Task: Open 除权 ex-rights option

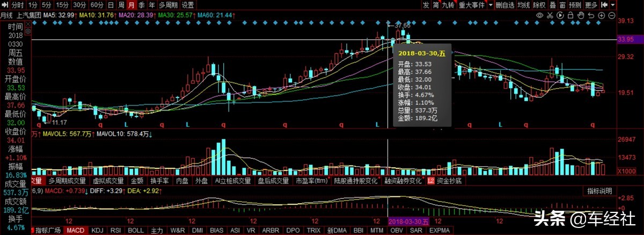Action: pos(539,5)
